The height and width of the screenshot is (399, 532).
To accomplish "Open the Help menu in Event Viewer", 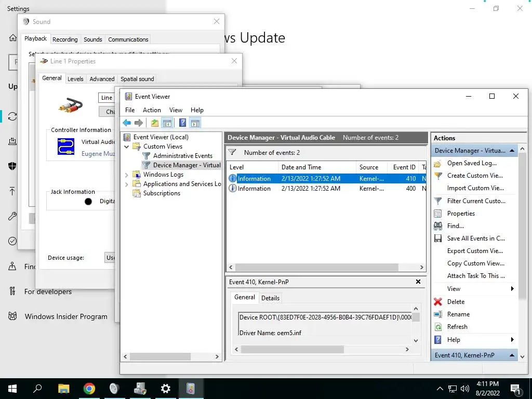I will tap(197, 110).
